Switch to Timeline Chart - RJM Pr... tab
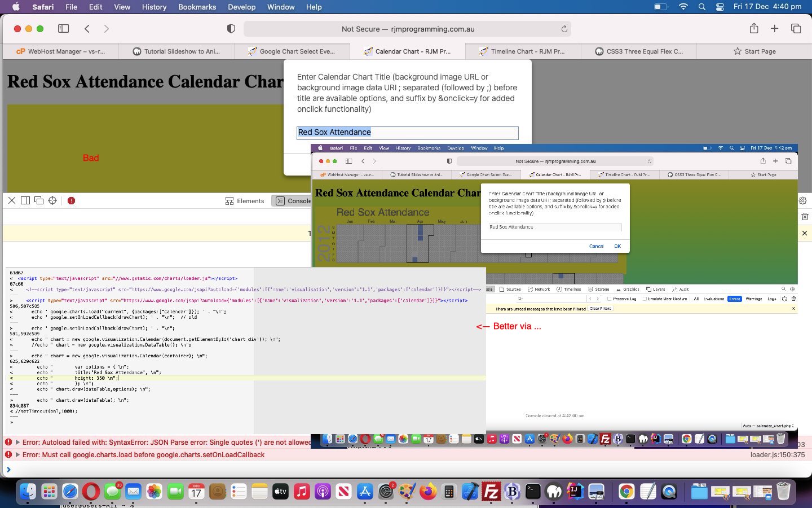 click(523, 51)
